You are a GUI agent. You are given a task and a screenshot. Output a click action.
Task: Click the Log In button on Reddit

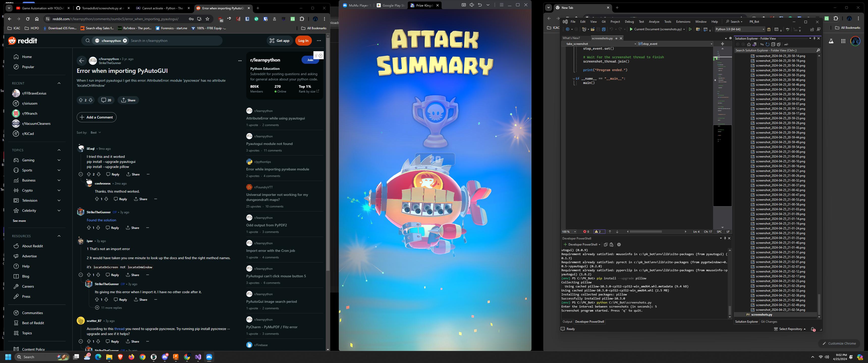(303, 40)
